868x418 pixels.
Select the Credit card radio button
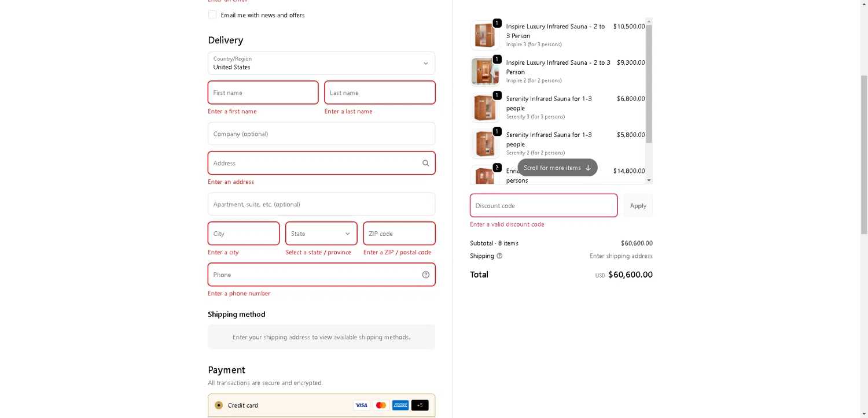[x=219, y=405]
